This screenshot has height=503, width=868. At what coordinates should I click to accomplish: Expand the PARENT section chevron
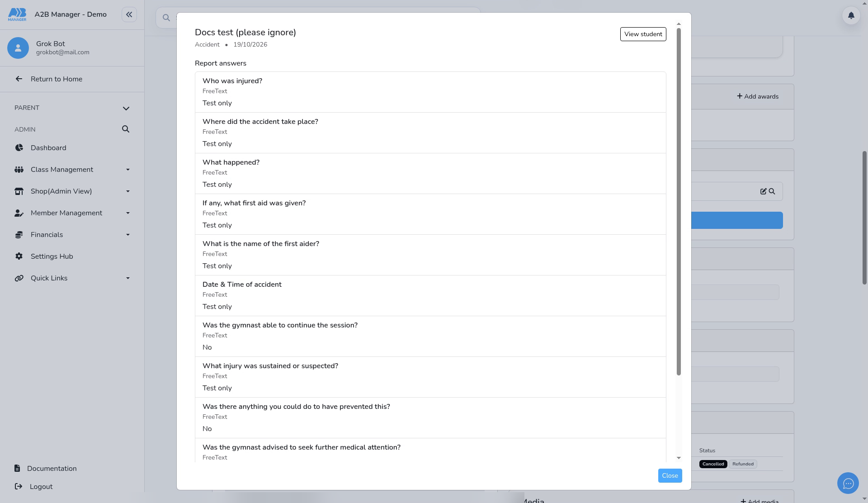pos(126,108)
